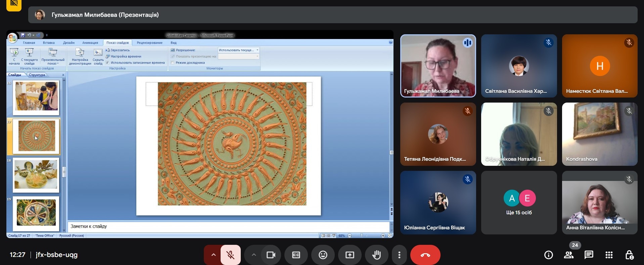Start slideshow С начала
644x265 pixels.
14,56
